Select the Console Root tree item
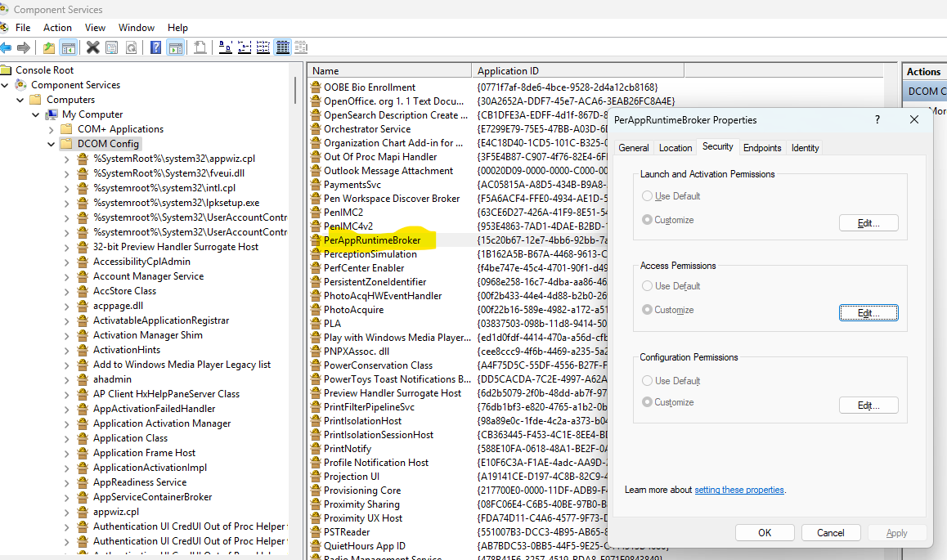This screenshot has width=947, height=560. [45, 70]
